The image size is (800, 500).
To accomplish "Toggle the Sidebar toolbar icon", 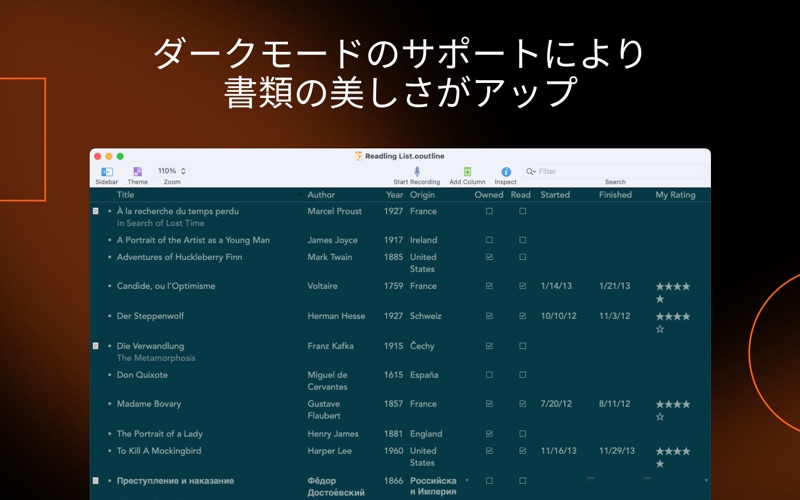I will pos(107,172).
